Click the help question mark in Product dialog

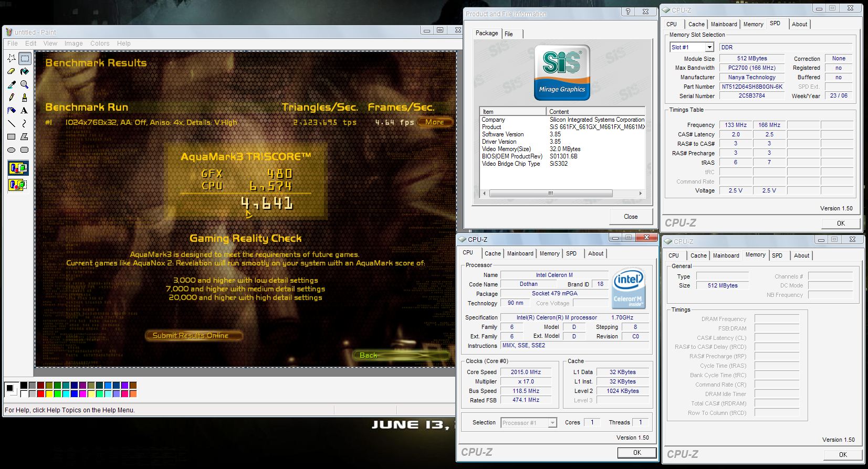629,12
